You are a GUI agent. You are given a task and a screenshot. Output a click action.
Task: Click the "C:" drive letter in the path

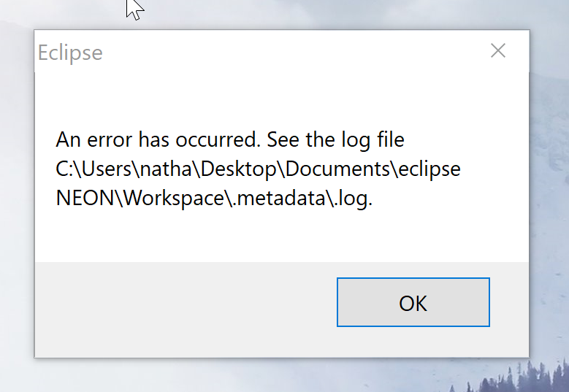coord(64,169)
